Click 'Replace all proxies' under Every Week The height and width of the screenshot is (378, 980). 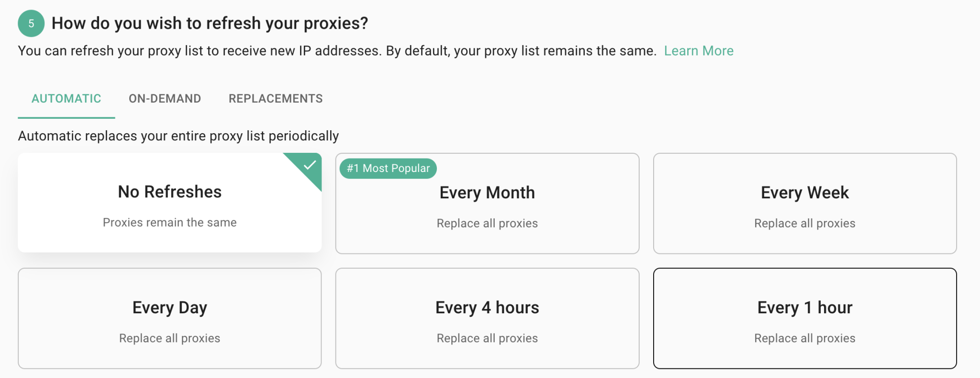(x=804, y=223)
